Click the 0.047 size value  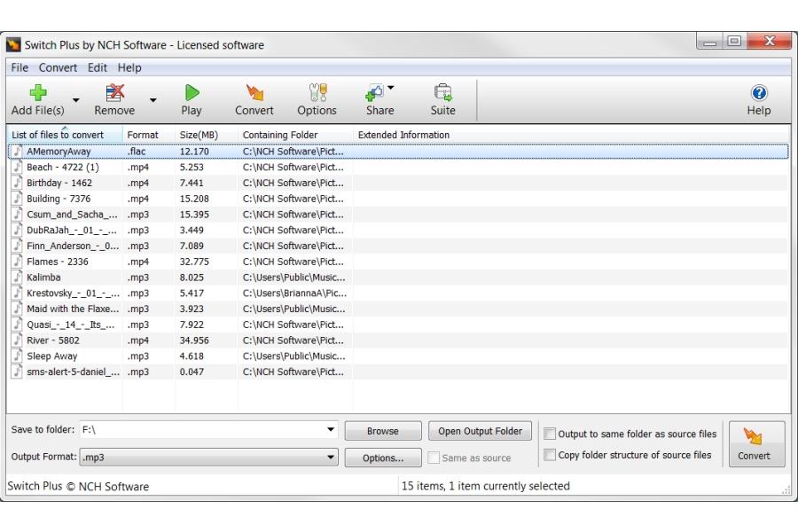click(192, 372)
